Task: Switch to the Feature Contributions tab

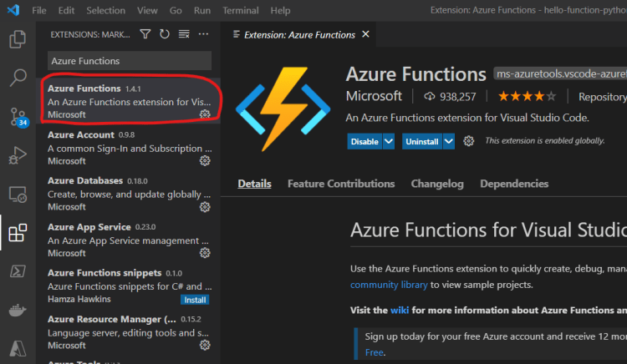Action: pyautogui.click(x=341, y=184)
